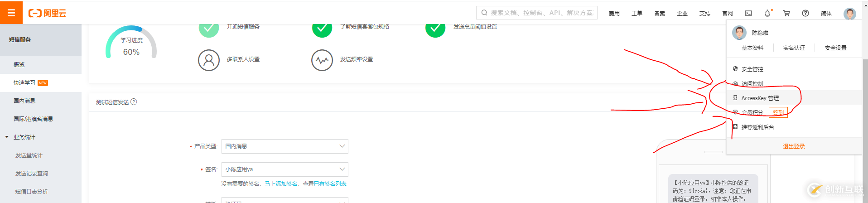
Task: Click the AccessKey 管理 key icon
Action: pyautogui.click(x=735, y=98)
